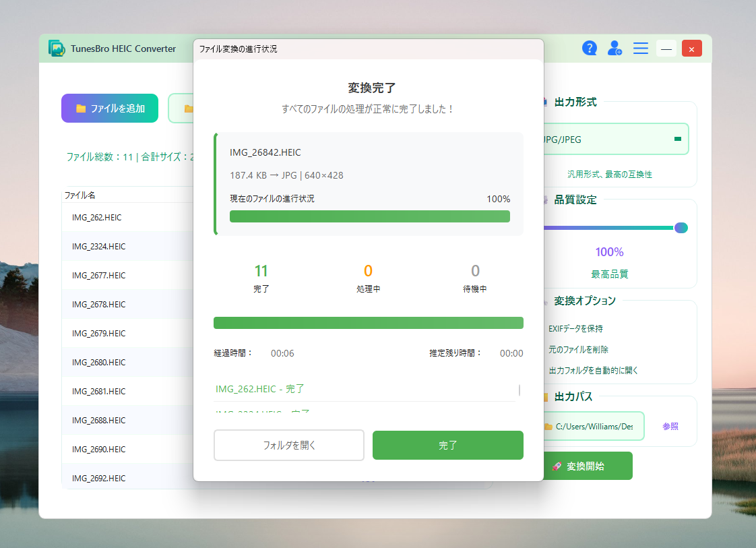This screenshot has height=548, width=756.
Task: Toggle 出力フォルダを自動的に開く option
Action: tap(593, 371)
